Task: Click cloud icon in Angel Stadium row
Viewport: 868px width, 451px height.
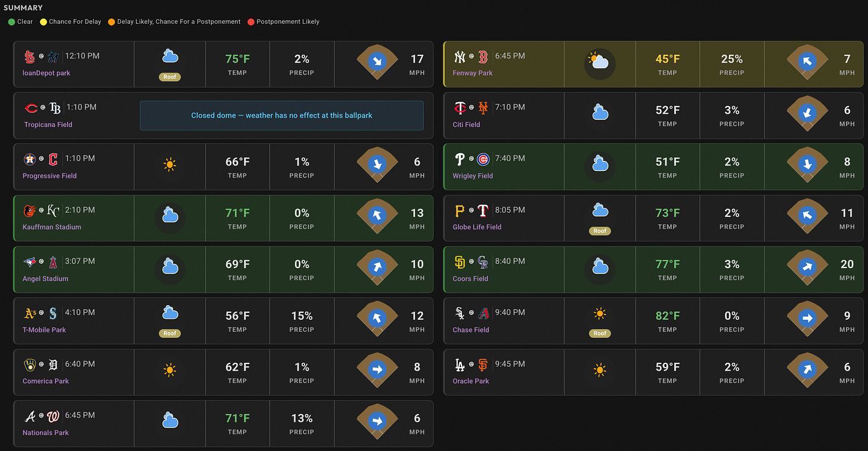Action: coord(170,267)
